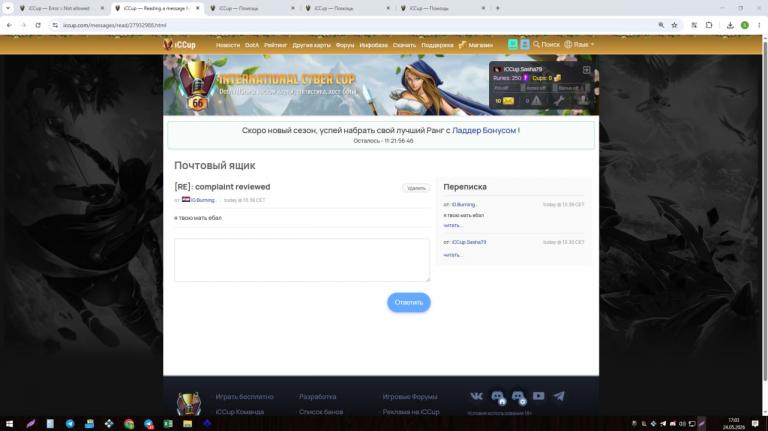Open the YouTube icon in footer
The width and height of the screenshot is (768, 431).
point(538,396)
